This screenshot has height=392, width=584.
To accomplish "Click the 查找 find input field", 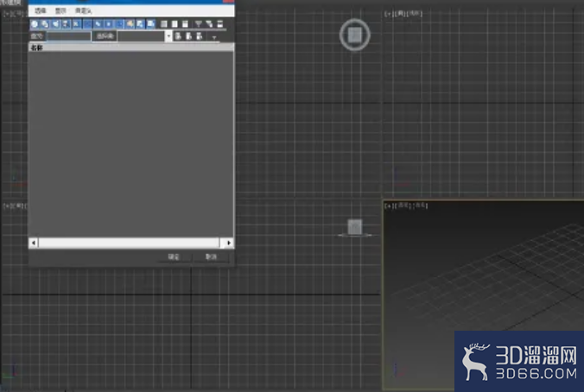I will (x=69, y=36).
